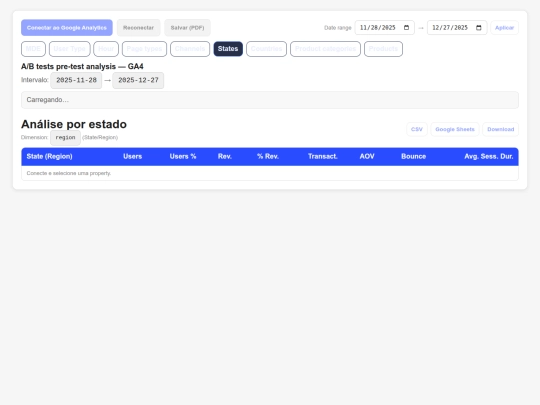Switch to the MDE tab

tap(33, 49)
